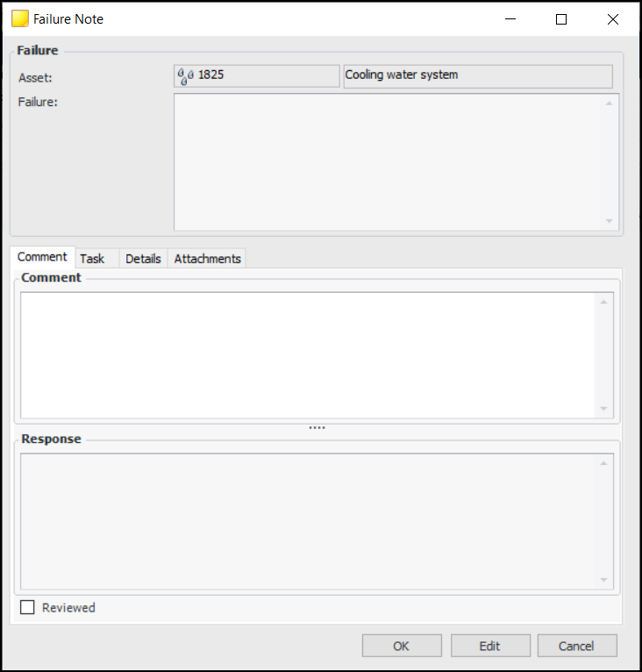Click Failure box scroll down arrow
Screen dimensions: 642x672
pos(609,221)
